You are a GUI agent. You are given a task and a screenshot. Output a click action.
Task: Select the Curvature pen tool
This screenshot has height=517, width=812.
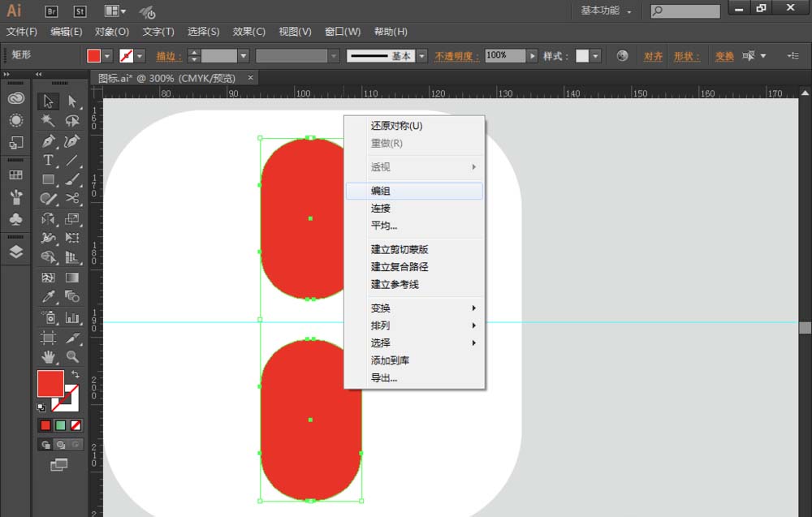pyautogui.click(x=72, y=140)
